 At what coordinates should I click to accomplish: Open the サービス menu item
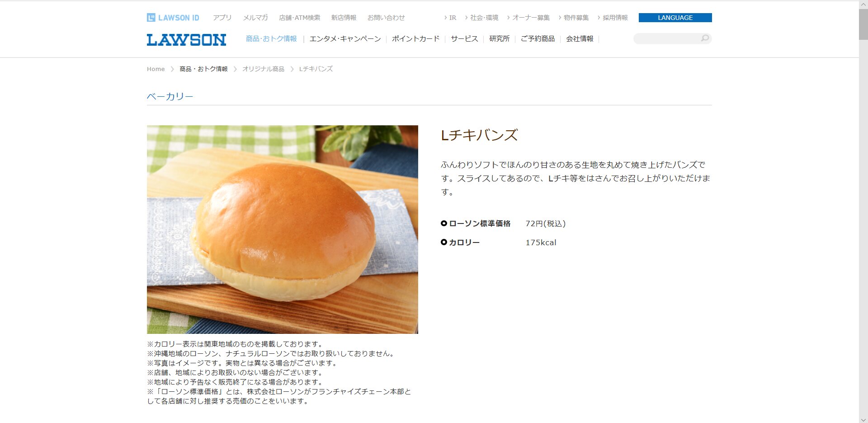[464, 39]
